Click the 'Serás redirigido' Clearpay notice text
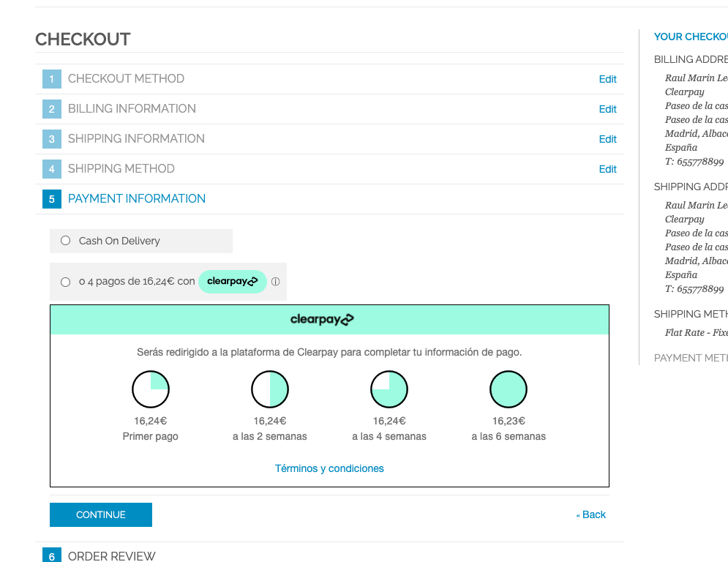 tap(329, 352)
